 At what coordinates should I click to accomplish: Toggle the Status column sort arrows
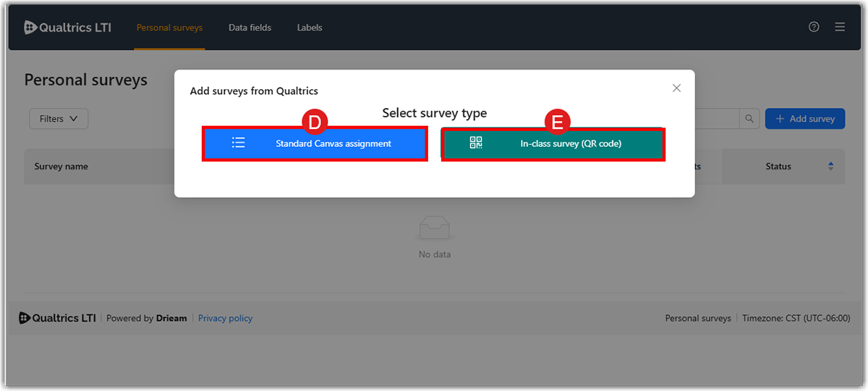[830, 167]
